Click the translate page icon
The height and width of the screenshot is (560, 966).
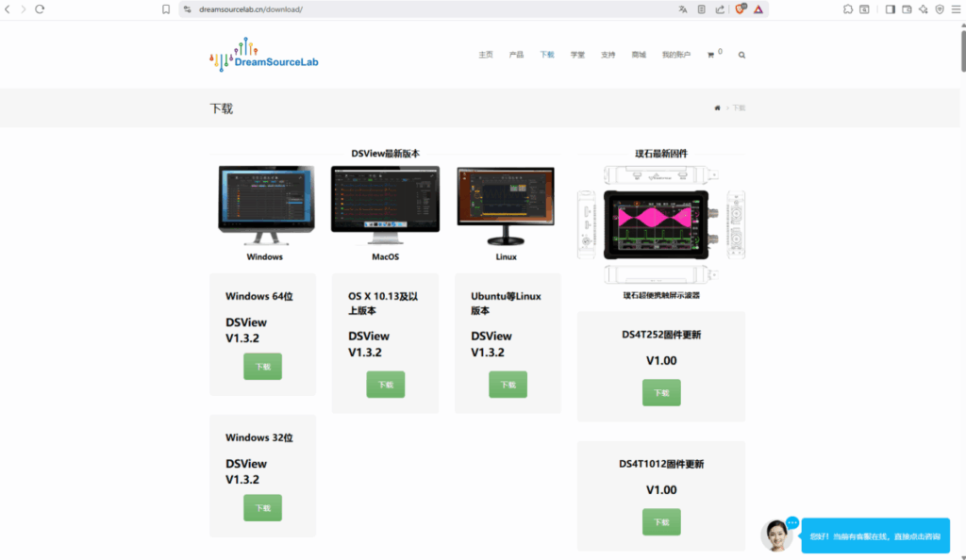point(683,9)
